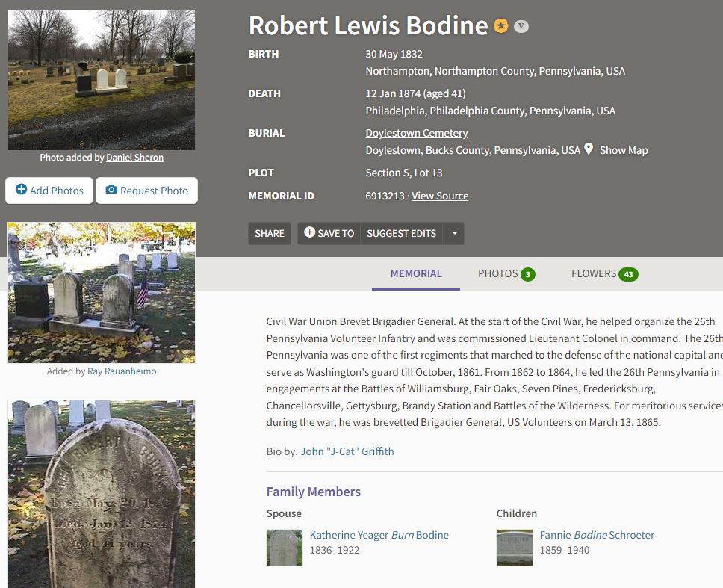Open the cemetery photo by Daniel Sheron

pyautogui.click(x=102, y=80)
